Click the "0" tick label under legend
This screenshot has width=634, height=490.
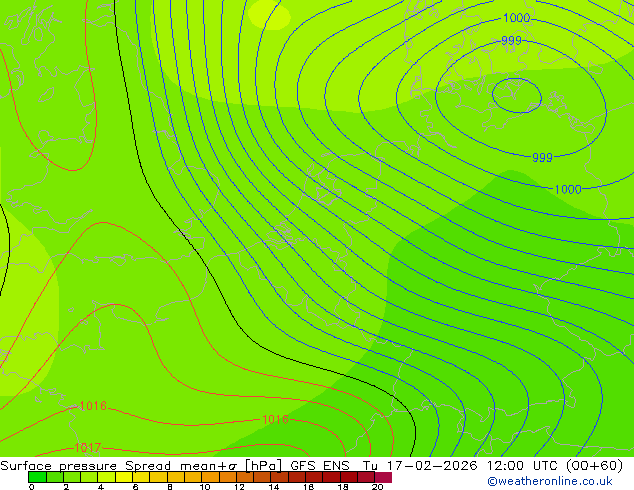[32, 487]
